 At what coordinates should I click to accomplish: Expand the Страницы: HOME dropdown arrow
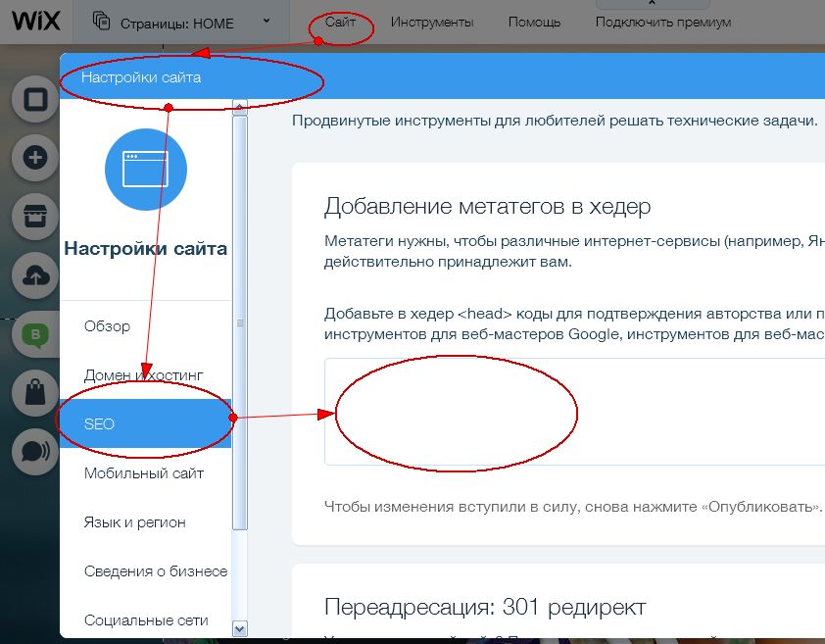tap(267, 21)
